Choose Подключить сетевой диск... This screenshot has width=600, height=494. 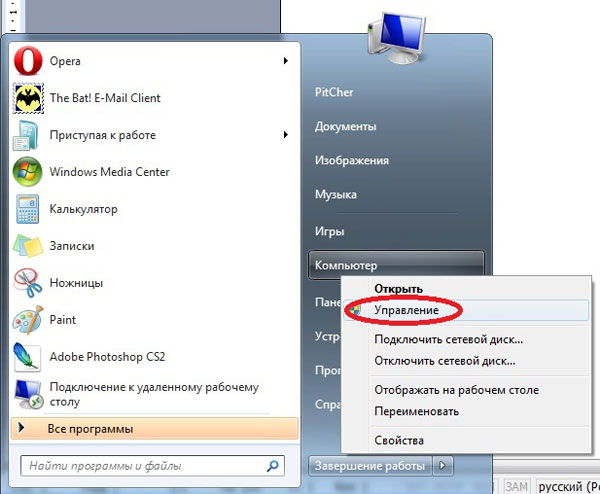[x=448, y=339]
